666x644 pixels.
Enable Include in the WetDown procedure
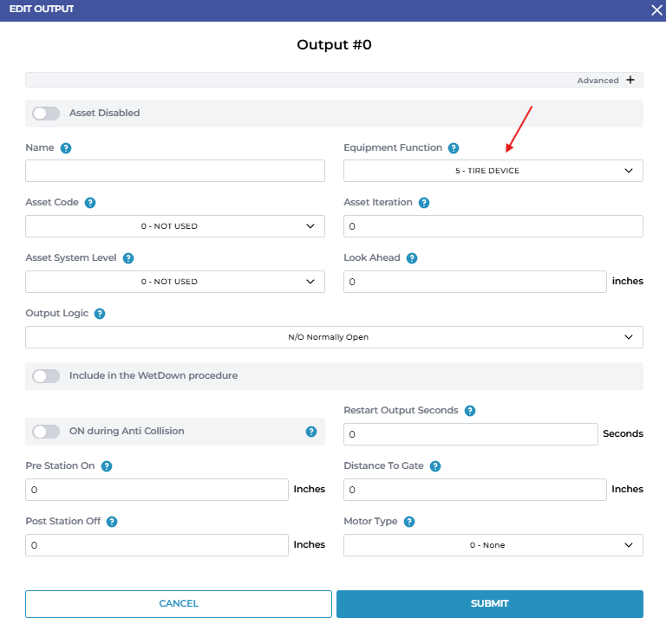(x=46, y=376)
